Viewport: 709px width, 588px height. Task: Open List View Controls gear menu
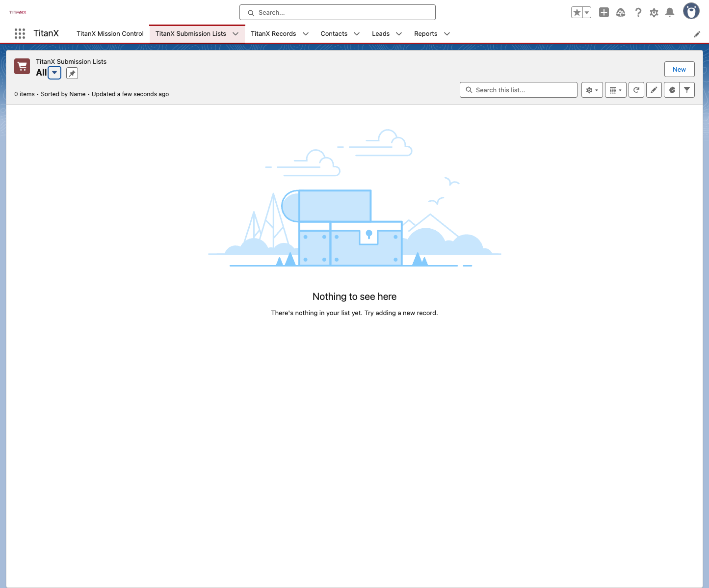tap(592, 90)
